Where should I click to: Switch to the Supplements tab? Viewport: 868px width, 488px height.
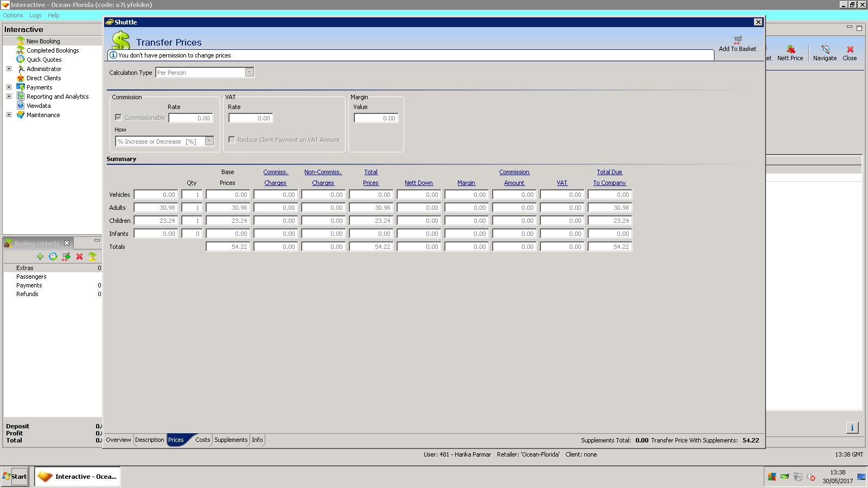[x=231, y=440]
